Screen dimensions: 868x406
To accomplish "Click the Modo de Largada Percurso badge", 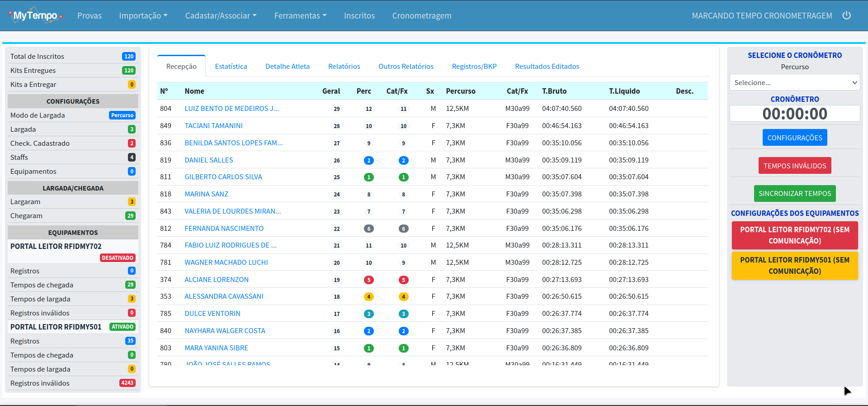I will [122, 115].
